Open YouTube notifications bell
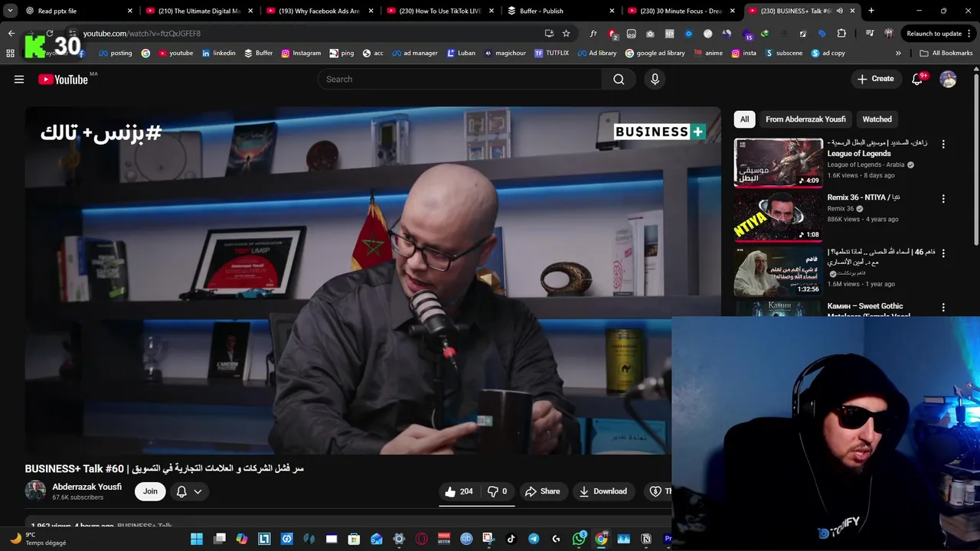This screenshot has height=551, width=980. coord(917,79)
